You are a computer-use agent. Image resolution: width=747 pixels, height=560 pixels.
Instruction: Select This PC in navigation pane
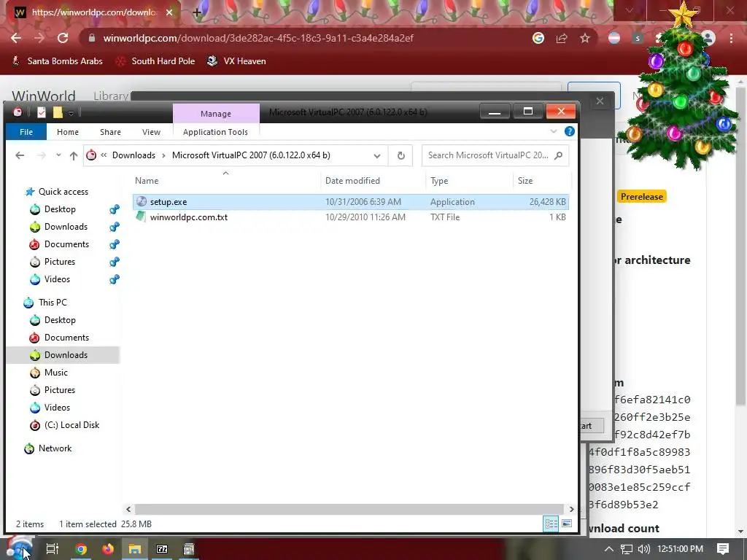53,303
